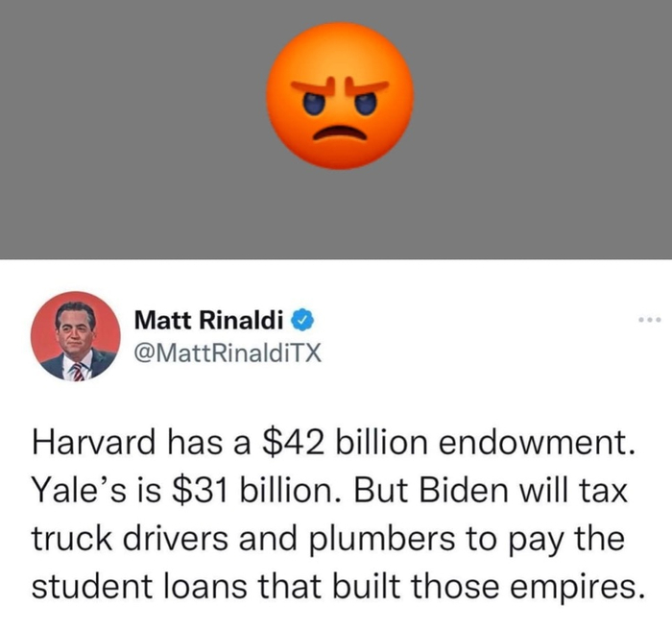
Task: Click the emoji's left blue eye
Action: (x=314, y=104)
